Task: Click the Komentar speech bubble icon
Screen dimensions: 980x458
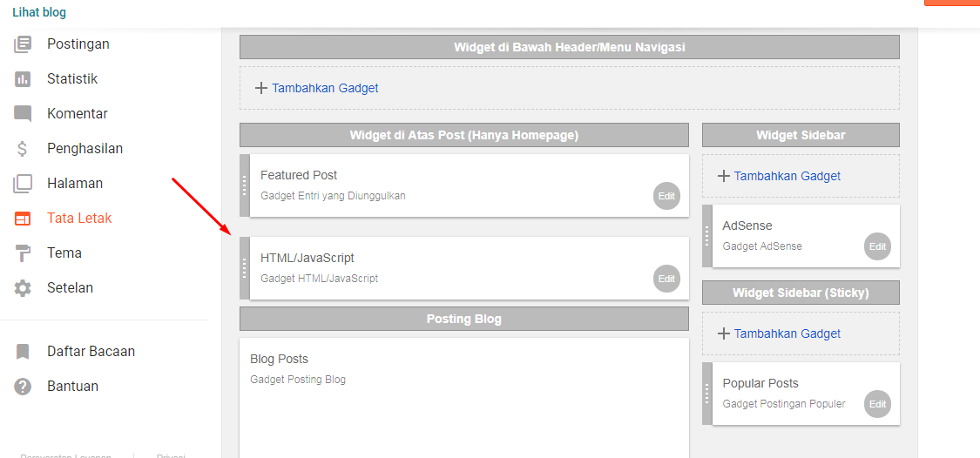Action: click(23, 113)
